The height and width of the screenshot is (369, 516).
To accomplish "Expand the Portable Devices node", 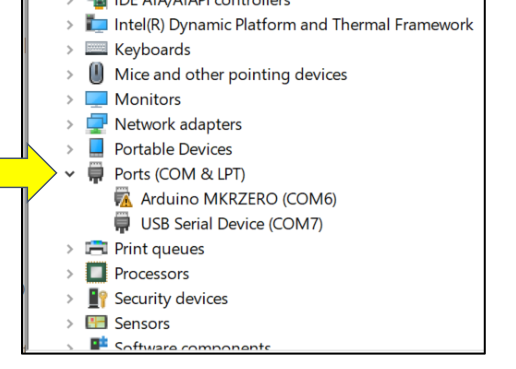I will (70, 149).
